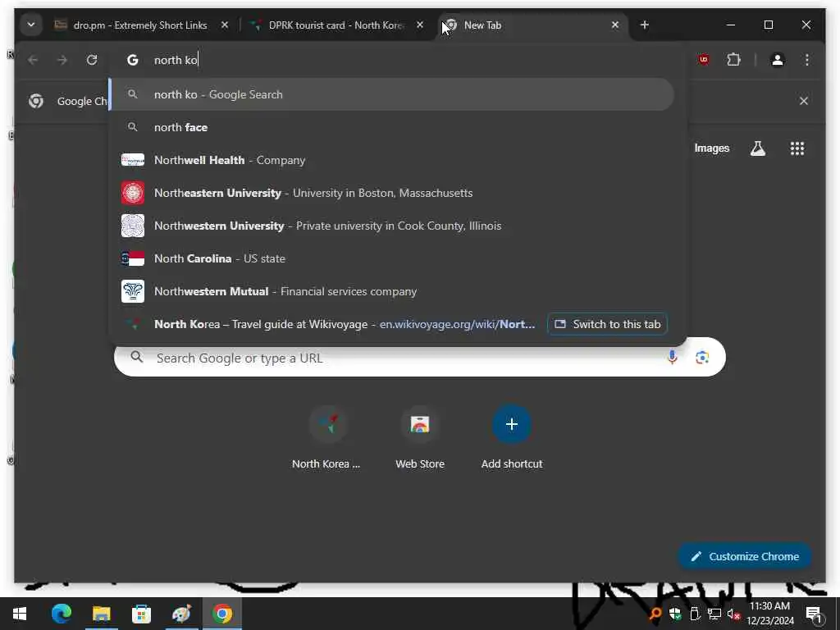840x630 pixels.
Task: Search by image with the Google Lens icon
Action: pos(702,358)
